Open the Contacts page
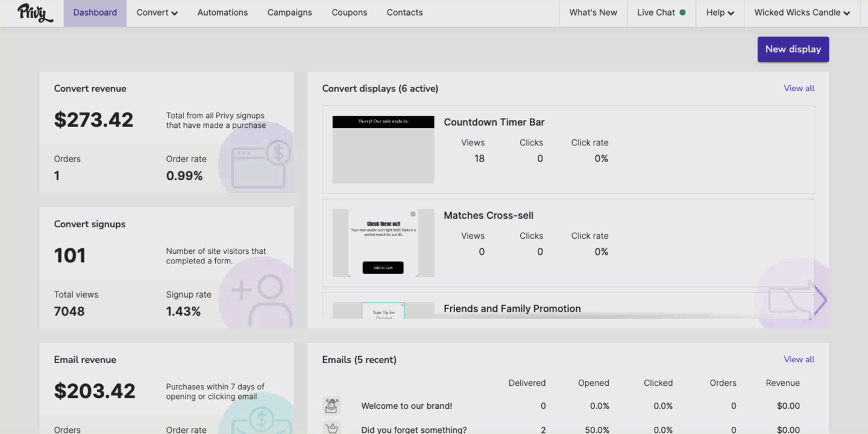Screen dimensions: 868x434 [x=404, y=13]
